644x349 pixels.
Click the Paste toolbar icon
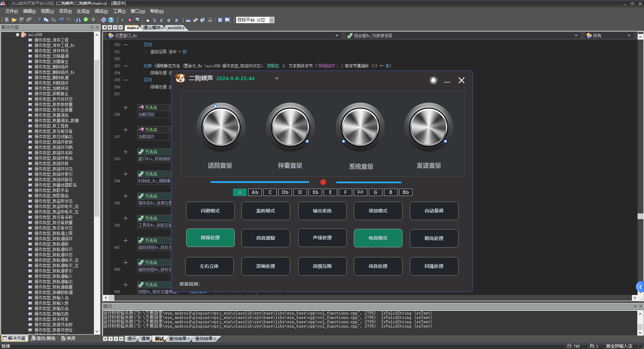[x=54, y=20]
